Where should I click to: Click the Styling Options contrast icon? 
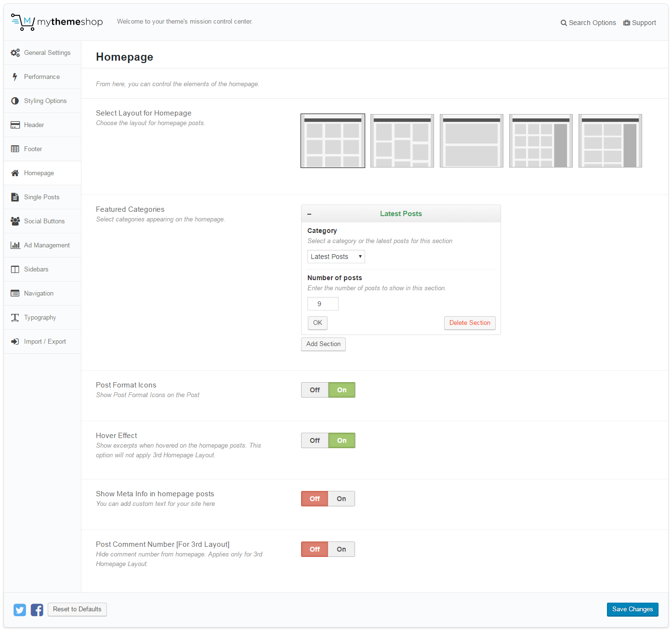point(15,101)
